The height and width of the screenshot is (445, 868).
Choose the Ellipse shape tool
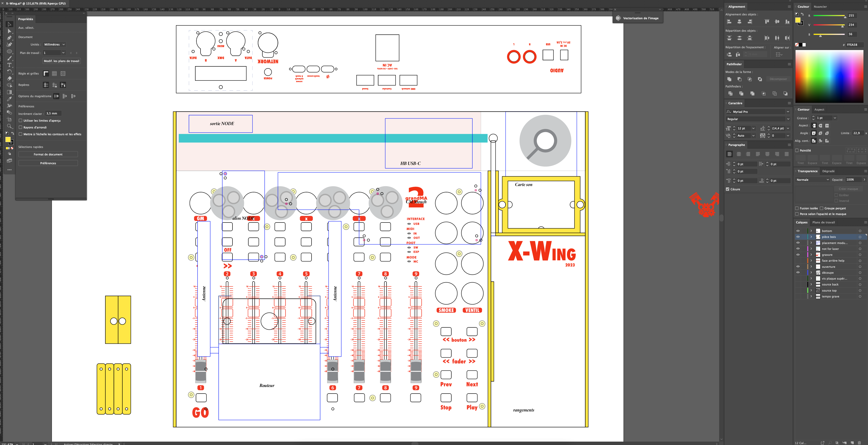10,51
